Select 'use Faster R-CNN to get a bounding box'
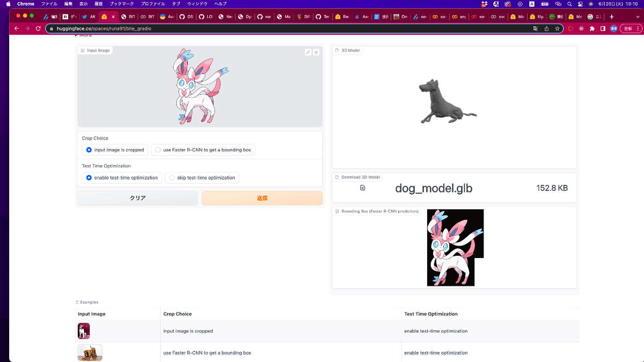The image size is (644, 362). click(158, 150)
